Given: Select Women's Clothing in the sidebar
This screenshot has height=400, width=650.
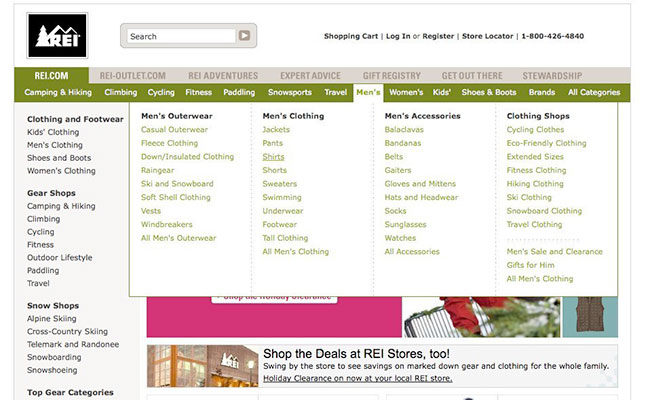Looking at the screenshot, I should pyautogui.click(x=61, y=171).
